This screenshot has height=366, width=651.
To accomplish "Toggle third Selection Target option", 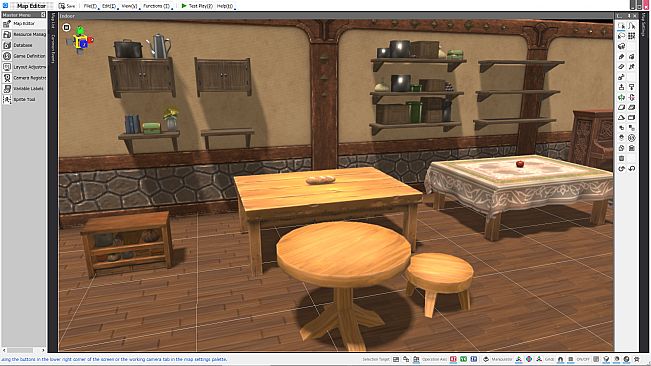I will 416,359.
